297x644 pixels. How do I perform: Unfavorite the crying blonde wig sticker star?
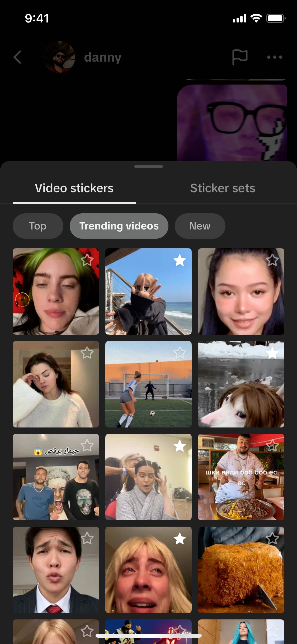(180, 539)
